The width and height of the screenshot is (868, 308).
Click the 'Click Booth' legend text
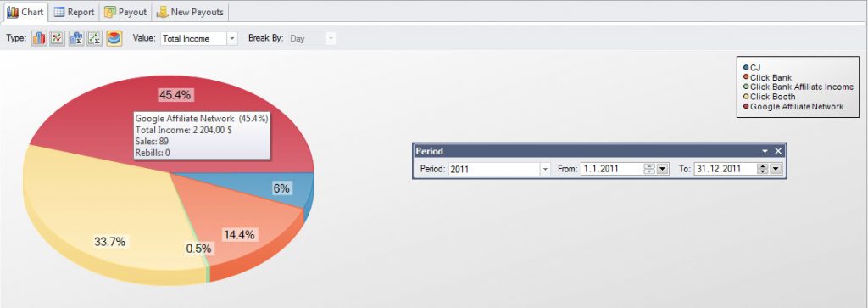coord(773,97)
